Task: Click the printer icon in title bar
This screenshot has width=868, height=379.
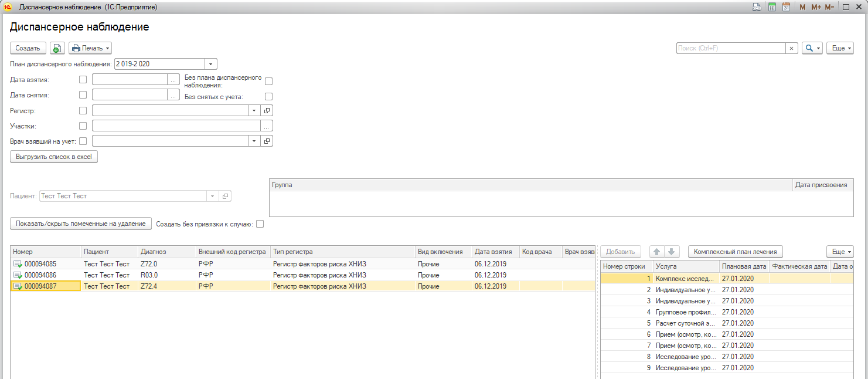Action: [x=757, y=7]
